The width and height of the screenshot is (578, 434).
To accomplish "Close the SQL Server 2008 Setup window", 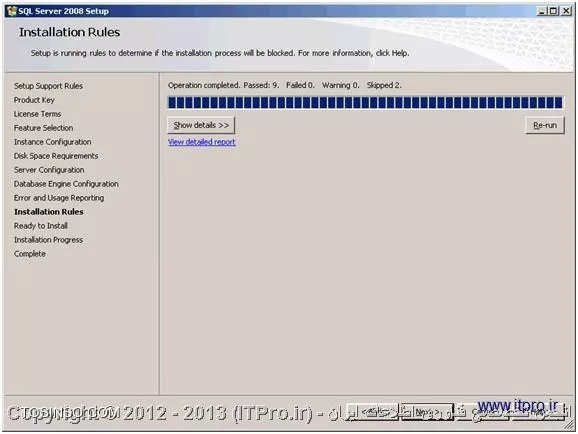I will (566, 11).
